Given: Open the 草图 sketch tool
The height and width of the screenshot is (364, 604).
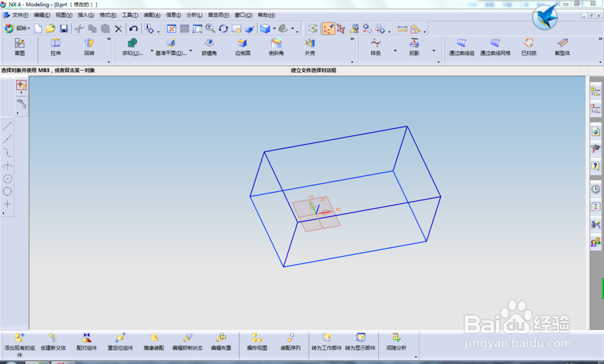Looking at the screenshot, I should (x=20, y=47).
